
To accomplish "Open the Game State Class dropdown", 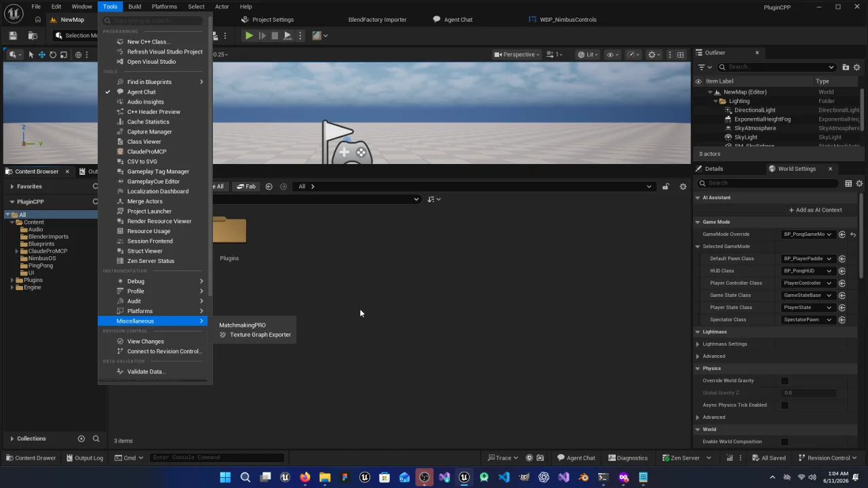I will (x=807, y=296).
